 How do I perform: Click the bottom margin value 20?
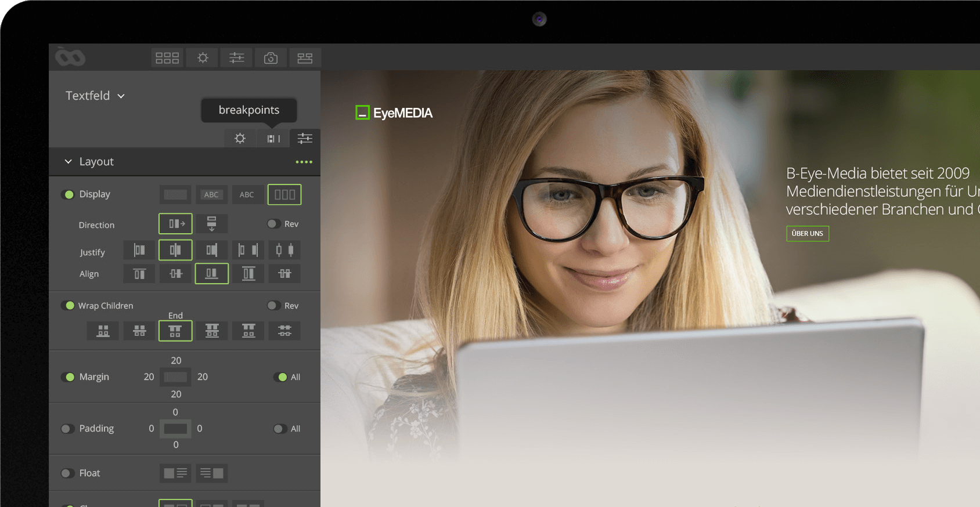tap(176, 394)
